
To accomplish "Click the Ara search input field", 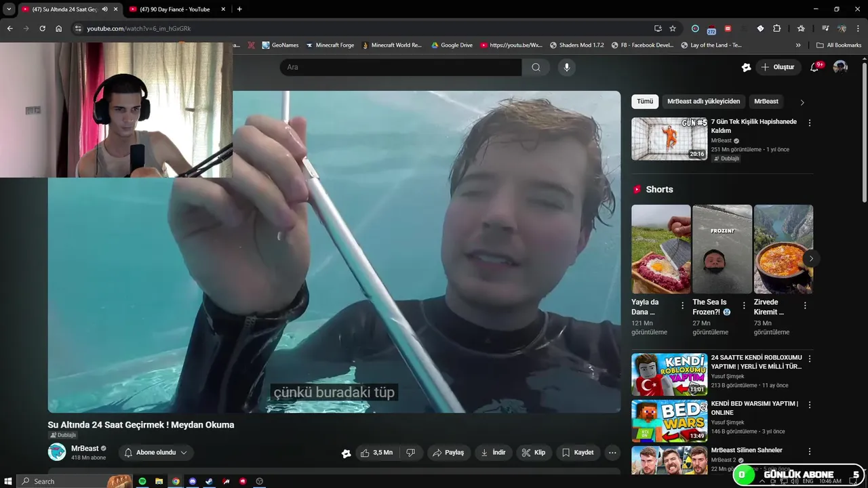I will 401,67.
